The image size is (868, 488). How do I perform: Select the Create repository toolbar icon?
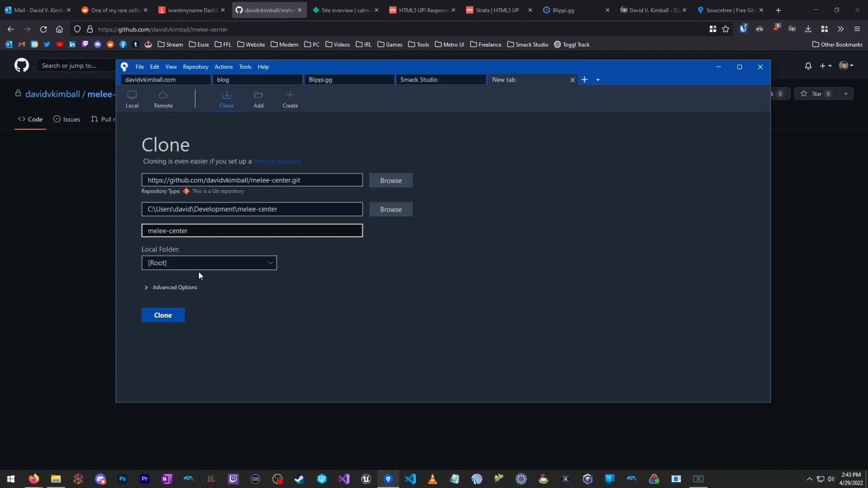[x=290, y=99]
